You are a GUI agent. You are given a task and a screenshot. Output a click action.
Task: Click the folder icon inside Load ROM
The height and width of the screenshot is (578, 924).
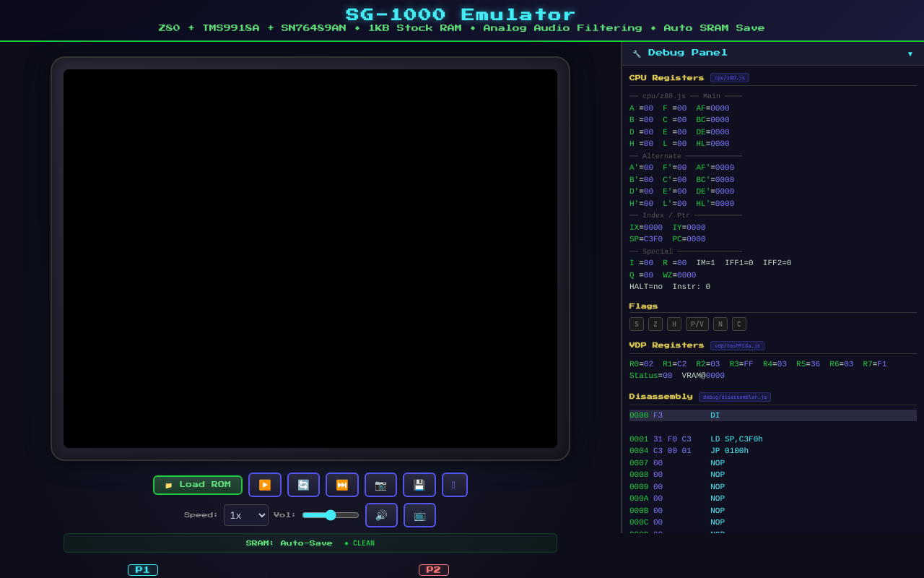[x=169, y=486]
